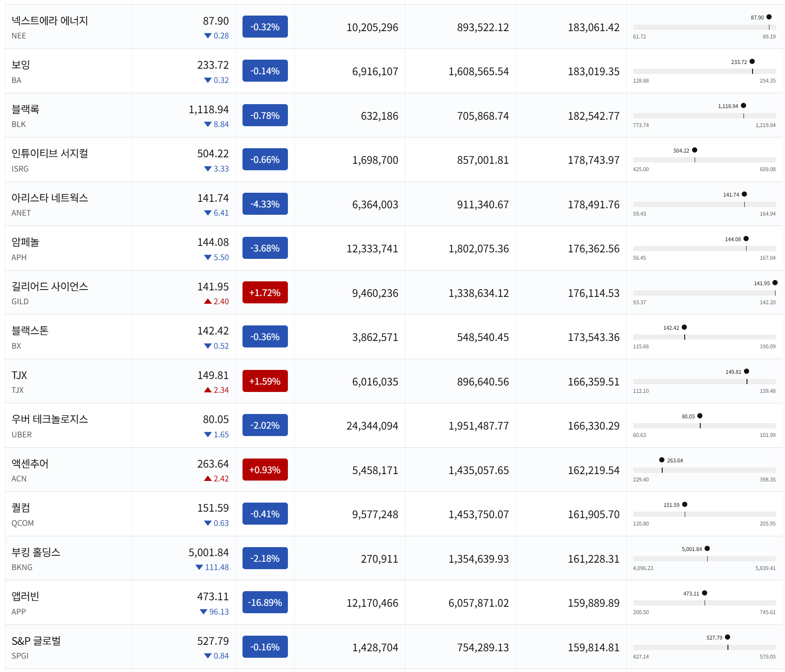
Task: Click the -16.89% badge for APP
Action: pos(265,602)
